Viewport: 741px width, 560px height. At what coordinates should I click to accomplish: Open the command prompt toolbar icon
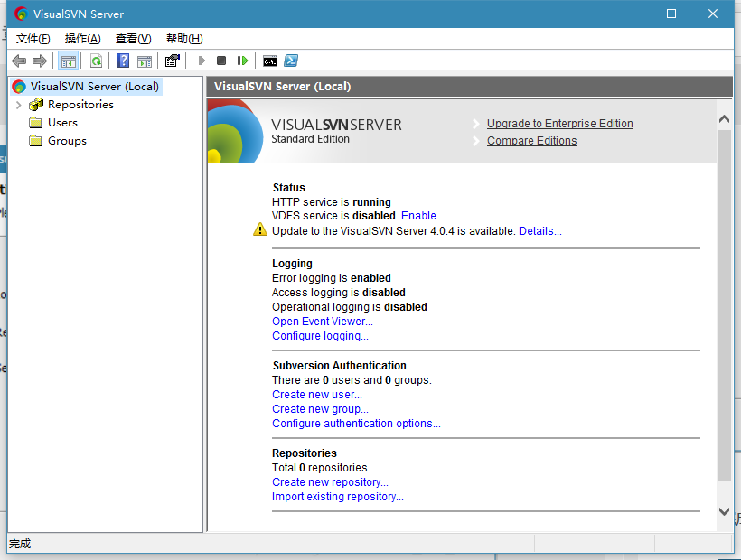[270, 61]
